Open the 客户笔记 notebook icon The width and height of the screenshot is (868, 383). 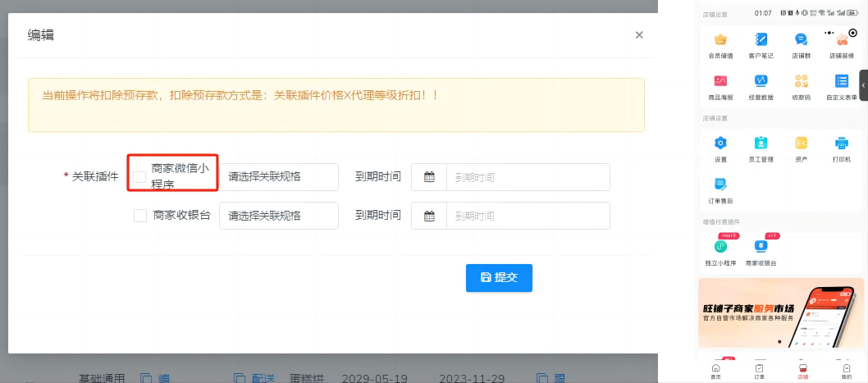coord(761,40)
